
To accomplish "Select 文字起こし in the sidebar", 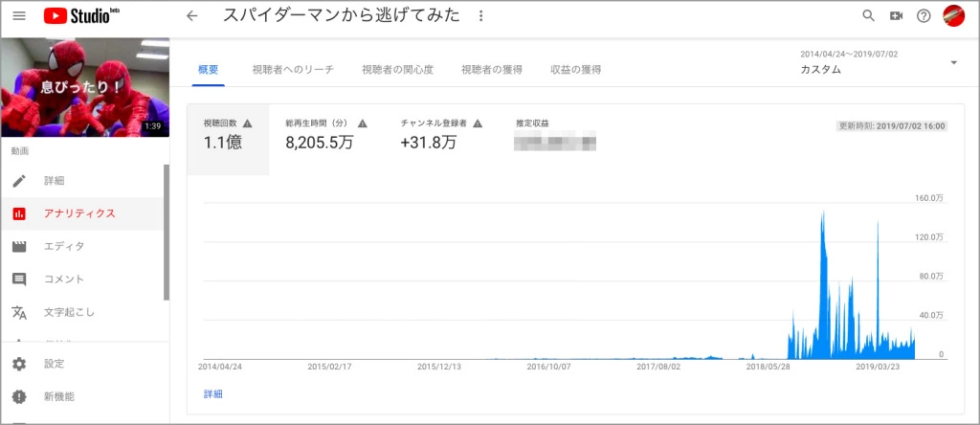I will (x=69, y=312).
